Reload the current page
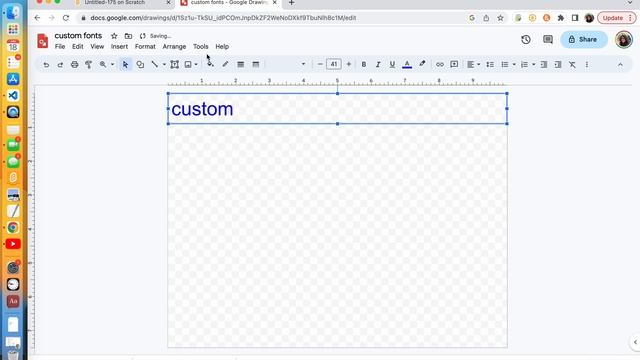Viewport: 640px width, 360px height. tap(66, 18)
